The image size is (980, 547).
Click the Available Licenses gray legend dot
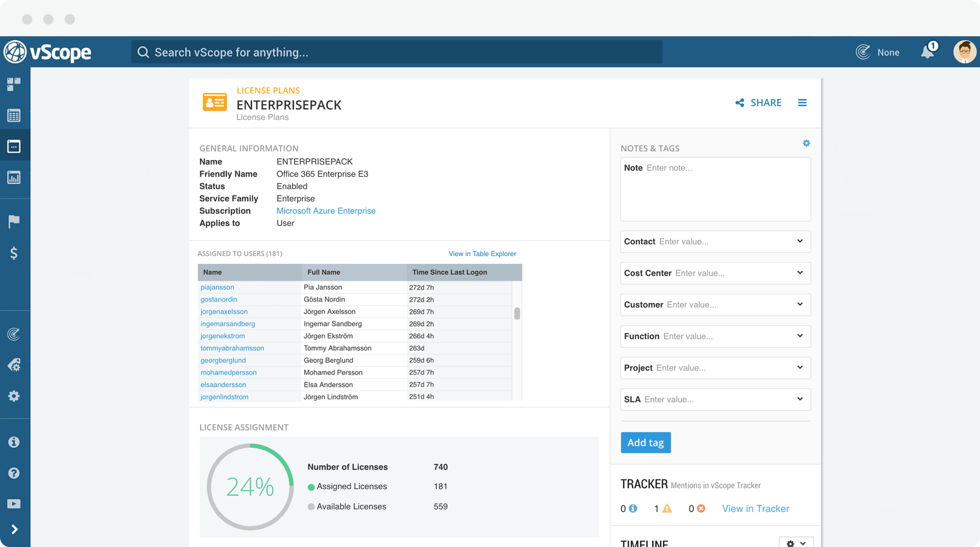coord(311,507)
